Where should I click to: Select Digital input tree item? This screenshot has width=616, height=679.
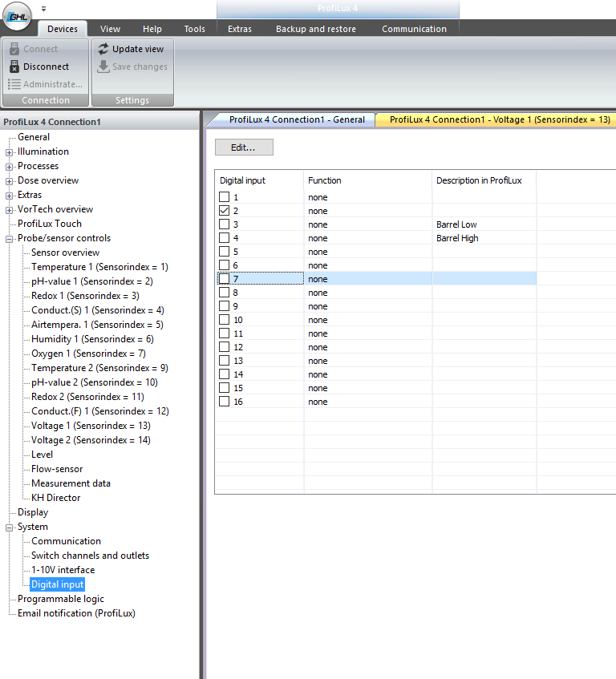click(57, 584)
